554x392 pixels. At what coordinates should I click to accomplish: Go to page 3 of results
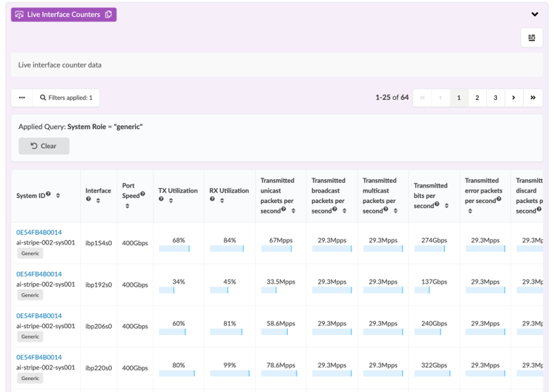click(495, 98)
